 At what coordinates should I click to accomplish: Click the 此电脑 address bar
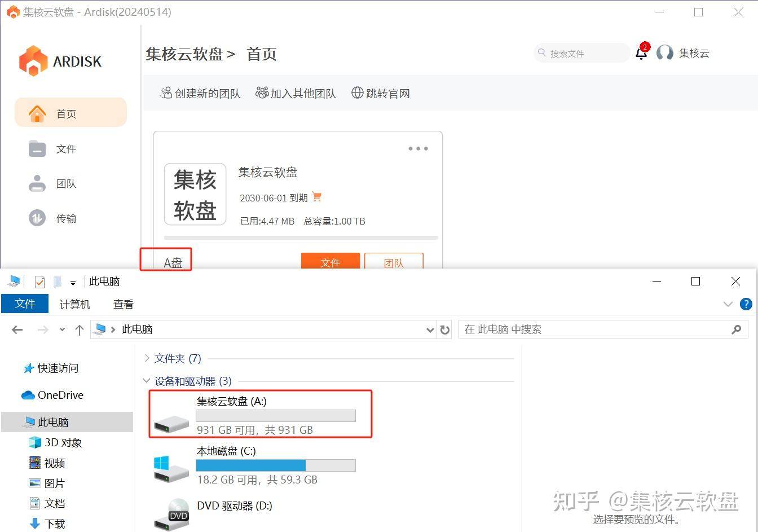coord(263,329)
